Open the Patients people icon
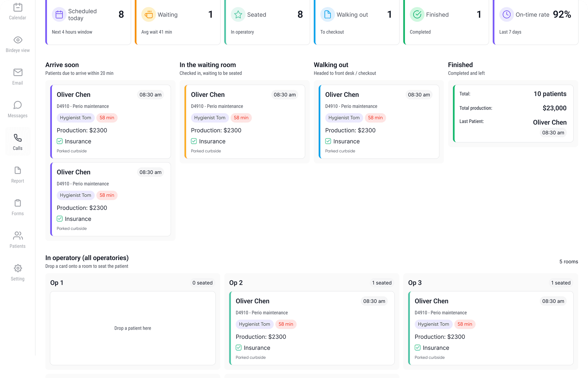This screenshot has height=378, width=588. click(18, 236)
